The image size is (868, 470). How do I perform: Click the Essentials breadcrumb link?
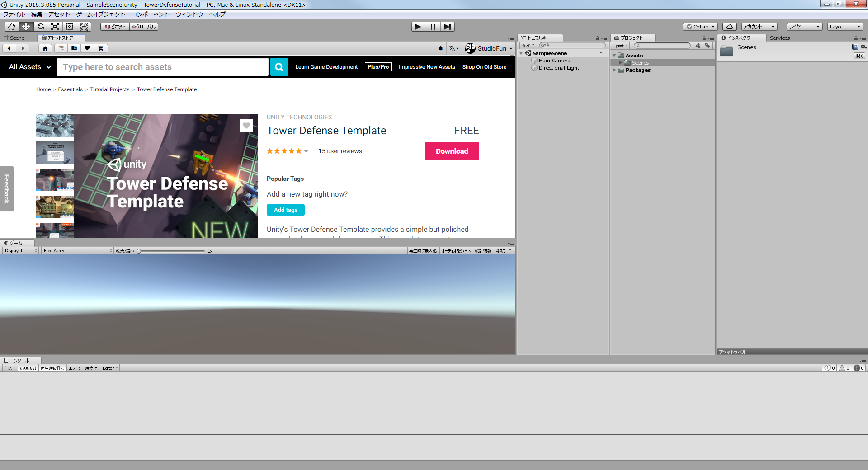71,89
